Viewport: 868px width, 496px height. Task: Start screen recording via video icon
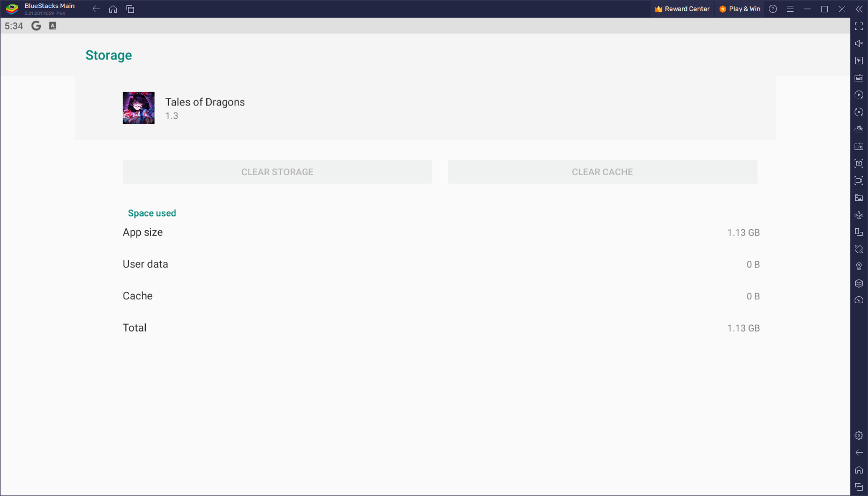tap(859, 181)
